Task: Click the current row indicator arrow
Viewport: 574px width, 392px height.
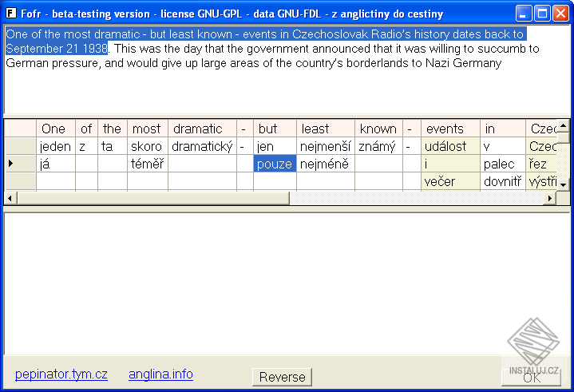Action: pos(10,164)
